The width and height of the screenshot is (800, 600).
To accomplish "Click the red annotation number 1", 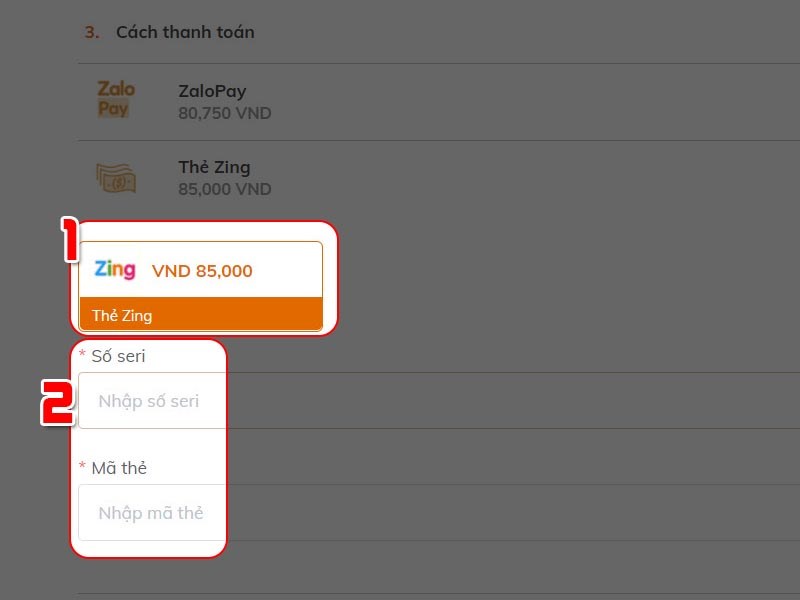I will (70, 239).
